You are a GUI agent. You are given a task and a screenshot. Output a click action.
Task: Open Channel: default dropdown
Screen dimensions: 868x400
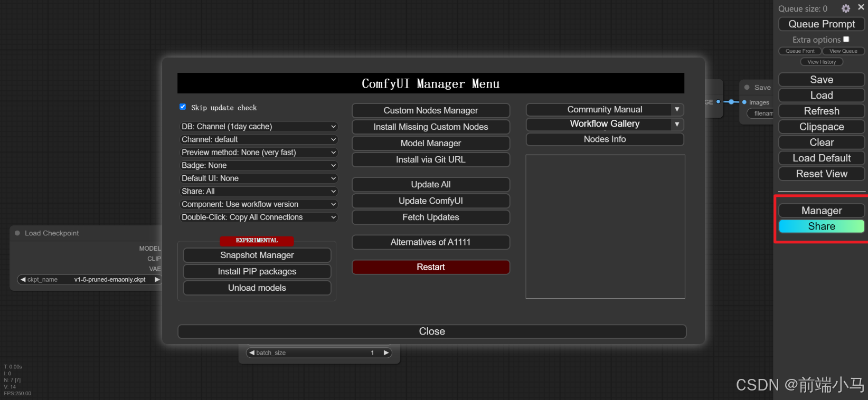pyautogui.click(x=259, y=139)
